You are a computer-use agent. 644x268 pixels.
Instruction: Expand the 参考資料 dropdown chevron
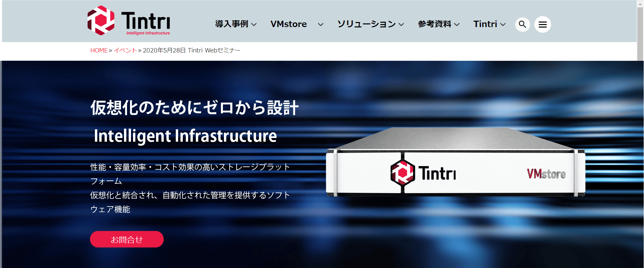coord(457,24)
